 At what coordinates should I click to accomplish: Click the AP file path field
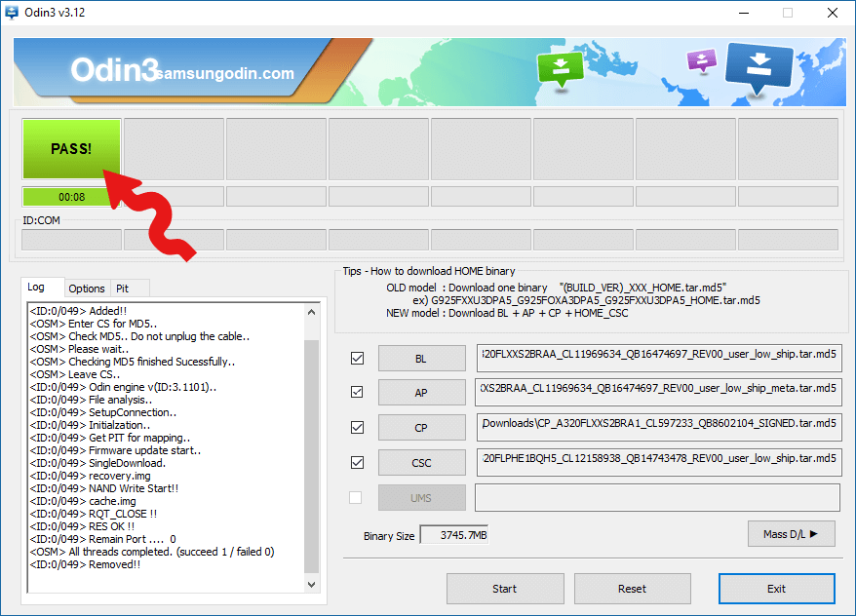point(658,391)
